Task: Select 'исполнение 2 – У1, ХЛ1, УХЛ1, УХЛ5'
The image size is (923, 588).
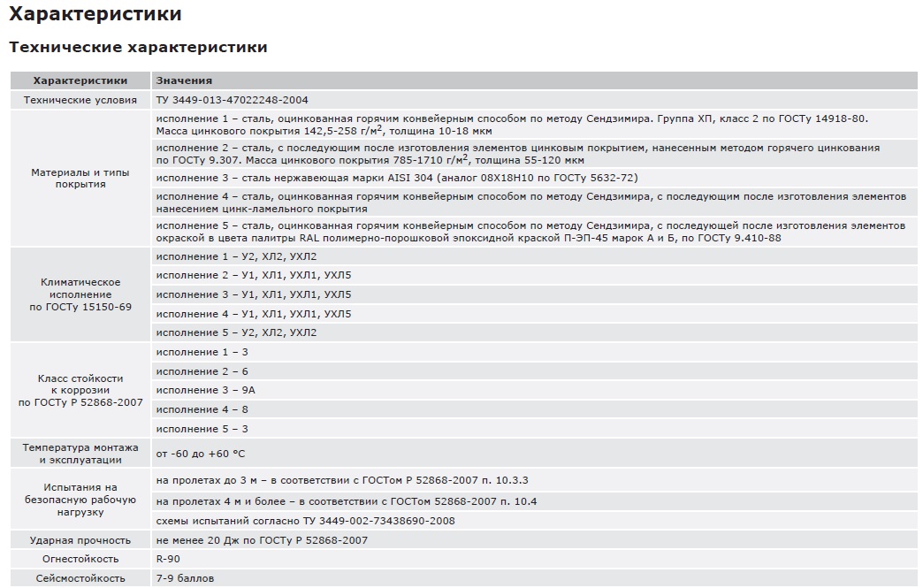Action: (254, 276)
